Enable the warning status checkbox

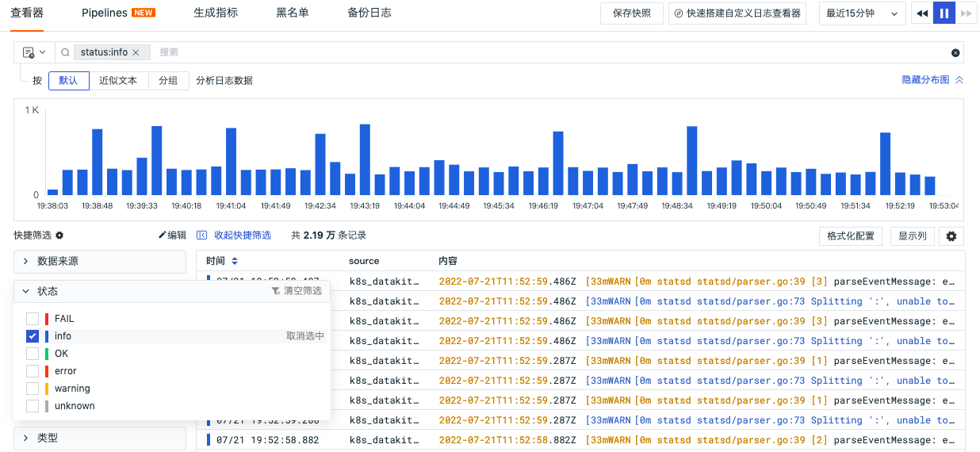click(33, 389)
